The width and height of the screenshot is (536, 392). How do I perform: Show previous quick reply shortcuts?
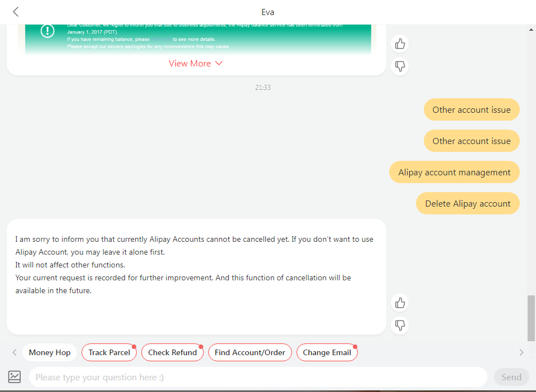[x=15, y=352]
